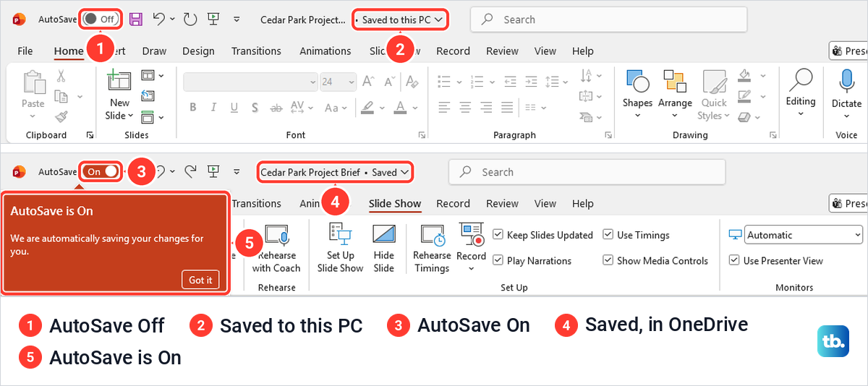
Task: Justify the paragraph text
Action: pos(507,108)
